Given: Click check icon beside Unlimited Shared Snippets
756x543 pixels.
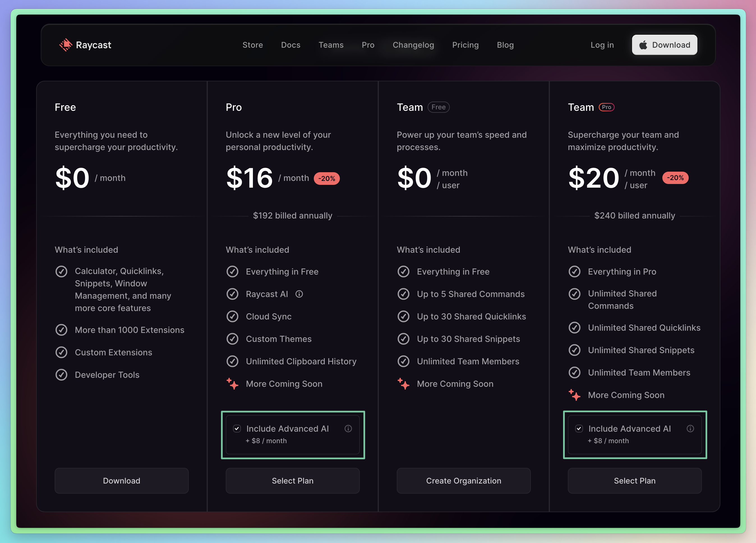Looking at the screenshot, I should [x=574, y=350].
